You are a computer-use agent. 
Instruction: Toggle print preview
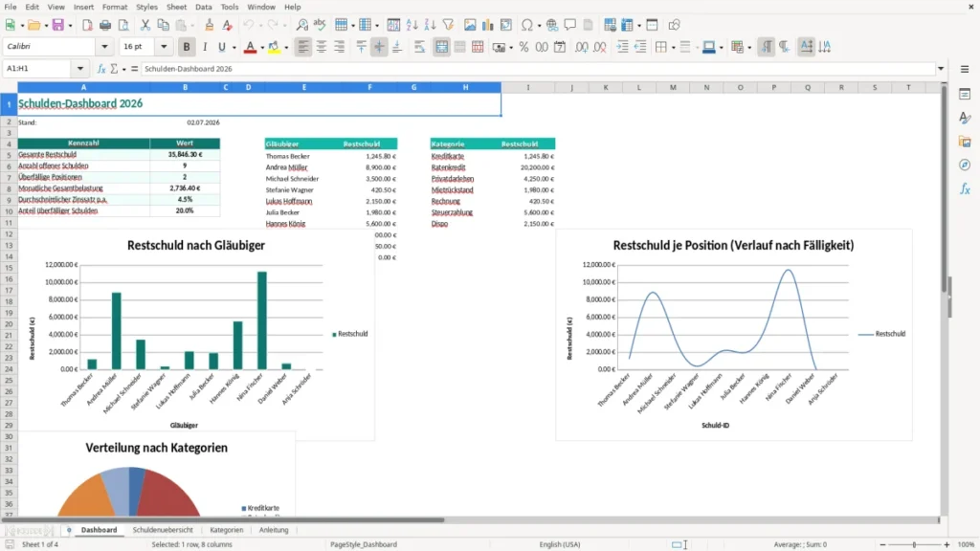pyautogui.click(x=123, y=25)
